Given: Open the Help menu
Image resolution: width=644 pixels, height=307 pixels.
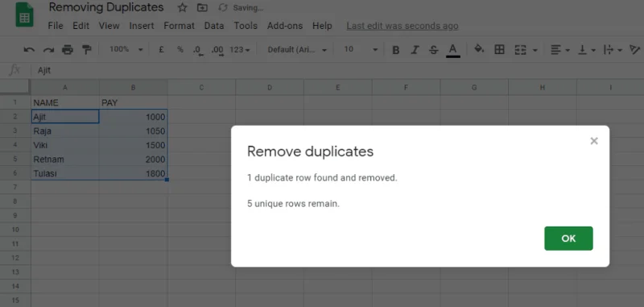Looking at the screenshot, I should click(x=322, y=26).
